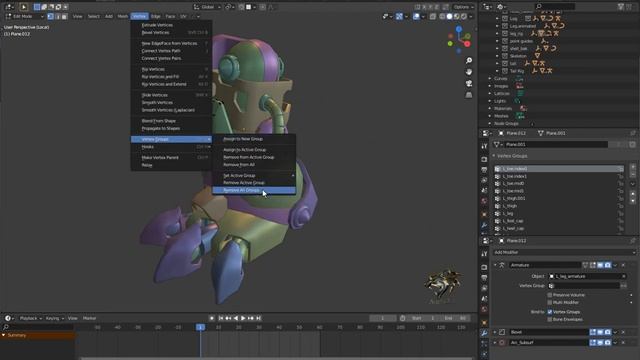Screen dimensions: 640x360
Task: Expand the Materials category in outliner
Action: 490,109
